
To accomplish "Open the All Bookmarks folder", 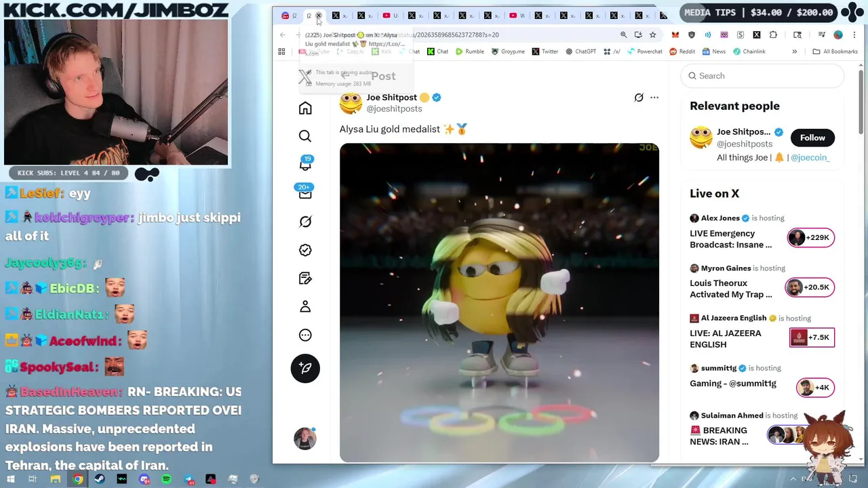I will pos(835,52).
